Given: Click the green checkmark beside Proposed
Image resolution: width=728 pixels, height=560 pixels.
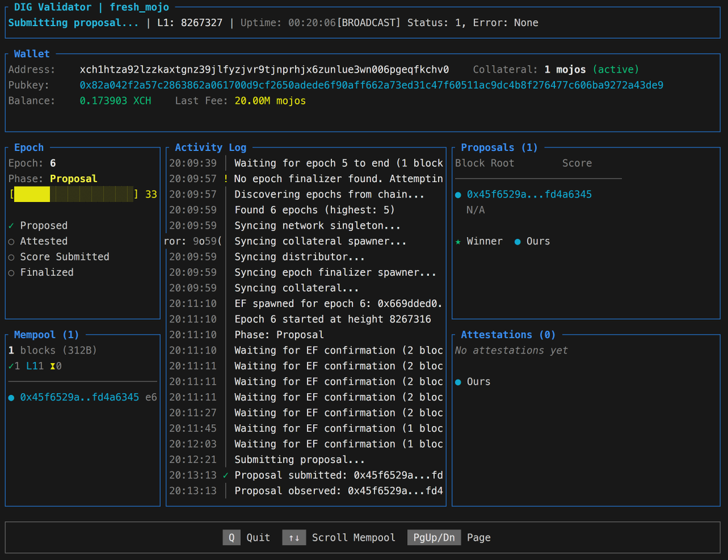Looking at the screenshot, I should click(12, 226).
